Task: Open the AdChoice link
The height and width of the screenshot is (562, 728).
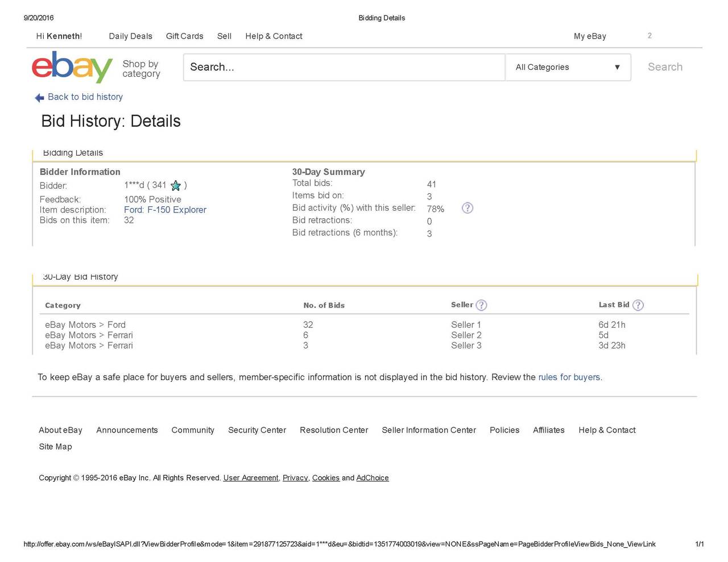Action: point(373,478)
